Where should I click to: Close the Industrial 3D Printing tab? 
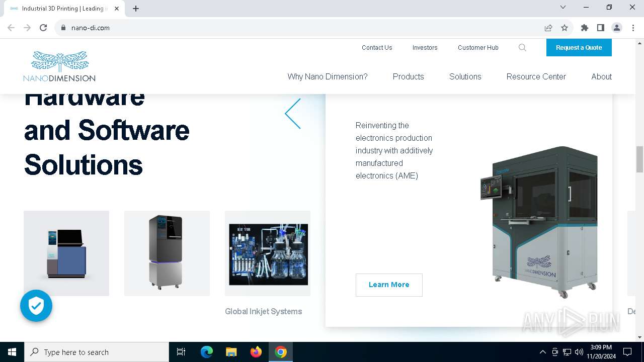click(118, 9)
